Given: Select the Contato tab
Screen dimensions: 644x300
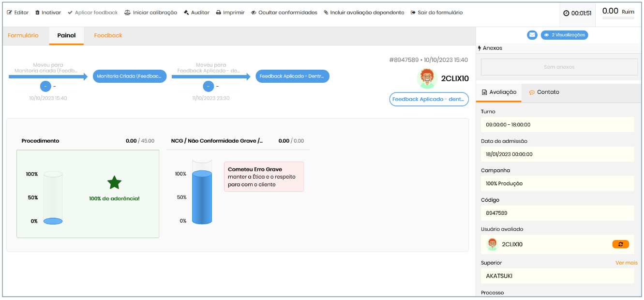Looking at the screenshot, I should pyautogui.click(x=544, y=92).
